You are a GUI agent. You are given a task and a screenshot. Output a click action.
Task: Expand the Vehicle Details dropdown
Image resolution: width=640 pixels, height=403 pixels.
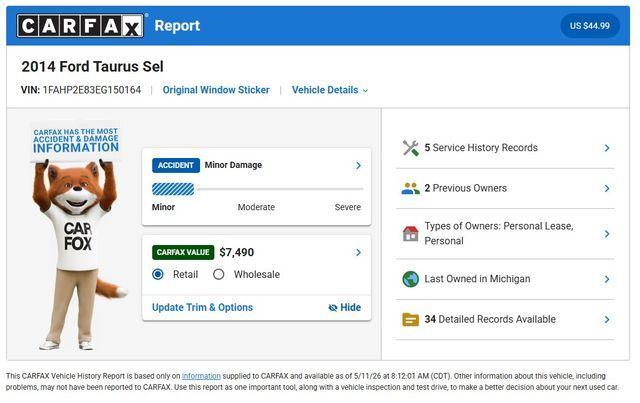pos(330,90)
